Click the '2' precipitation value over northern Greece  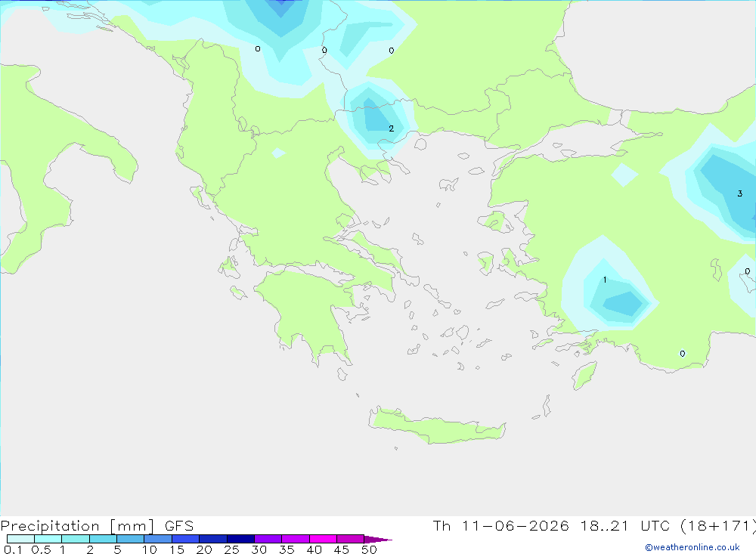click(391, 128)
